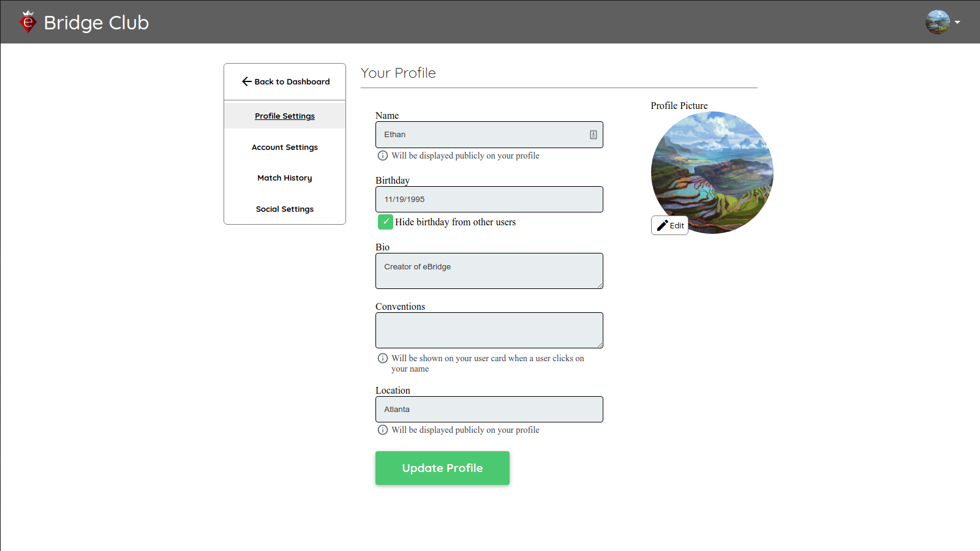980x551 pixels.
Task: Edit the profile picture
Action: [x=669, y=225]
